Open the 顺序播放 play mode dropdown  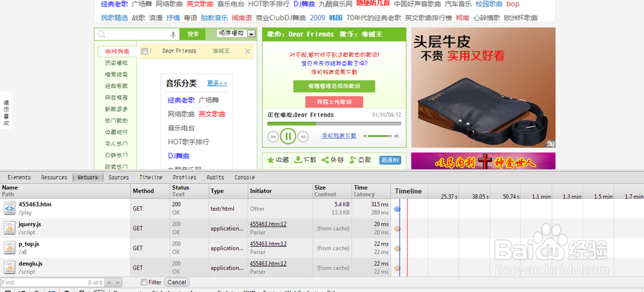[236, 34]
